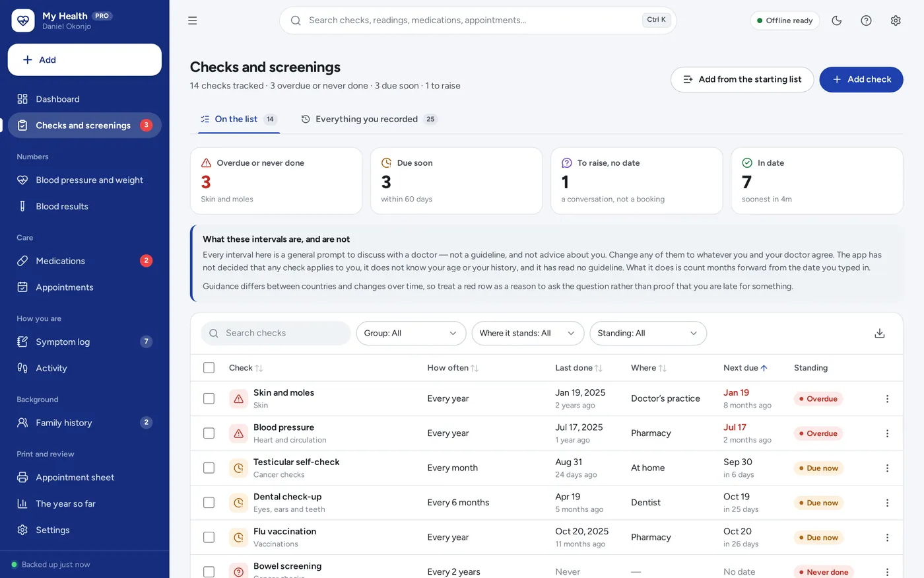Click the Dental check-up clock icon

[238, 503]
